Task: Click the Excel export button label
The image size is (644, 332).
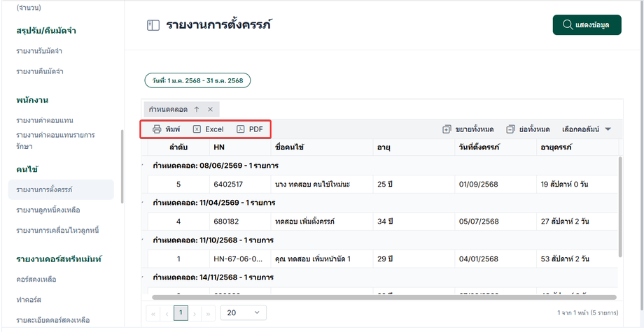Action: pos(214,129)
